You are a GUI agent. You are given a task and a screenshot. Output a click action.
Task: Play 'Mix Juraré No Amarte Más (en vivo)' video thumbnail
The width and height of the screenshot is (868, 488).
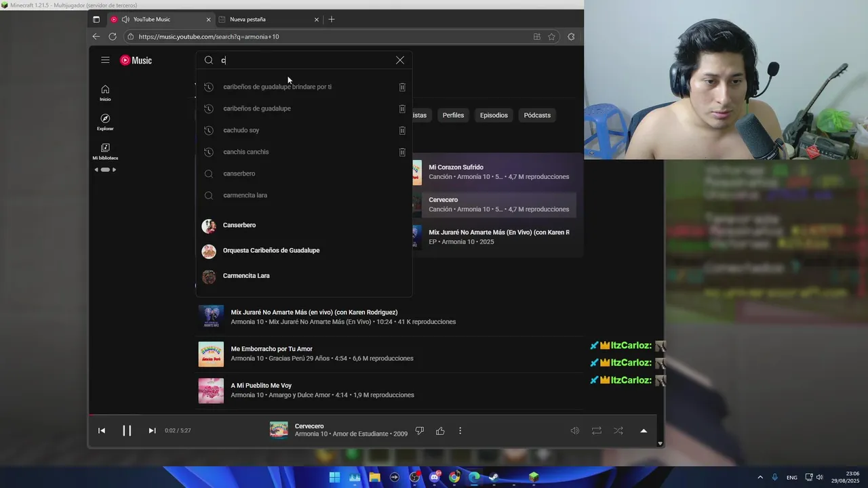211,317
